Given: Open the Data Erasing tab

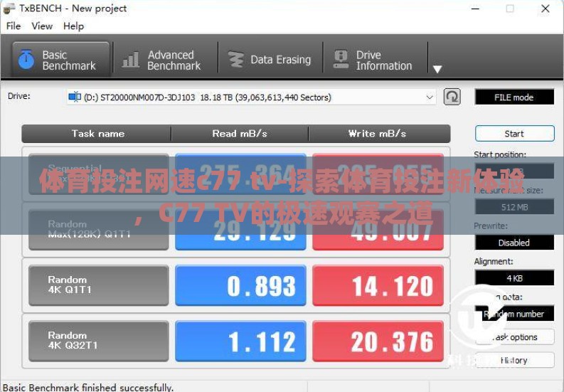Looking at the screenshot, I should click(x=270, y=59).
